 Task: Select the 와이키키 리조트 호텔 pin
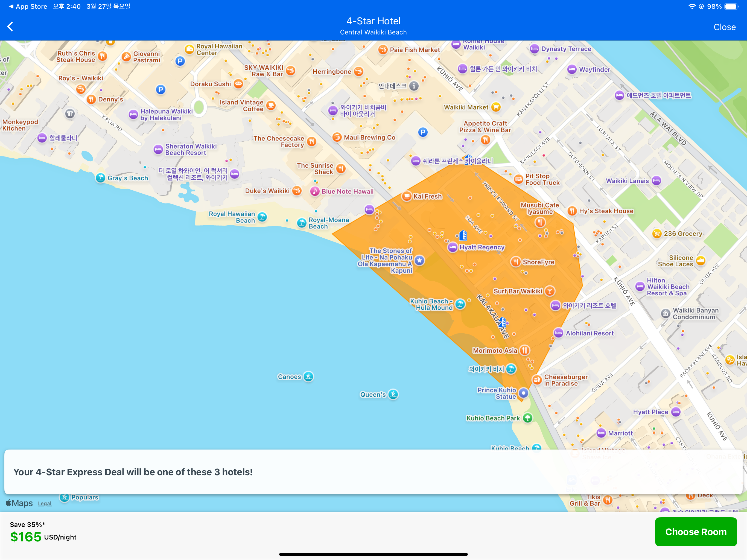click(x=556, y=305)
